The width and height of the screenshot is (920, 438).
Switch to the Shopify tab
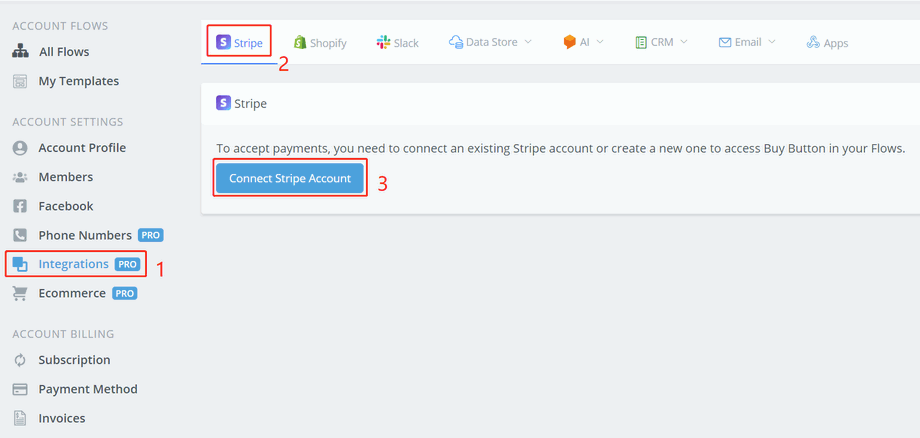point(320,43)
